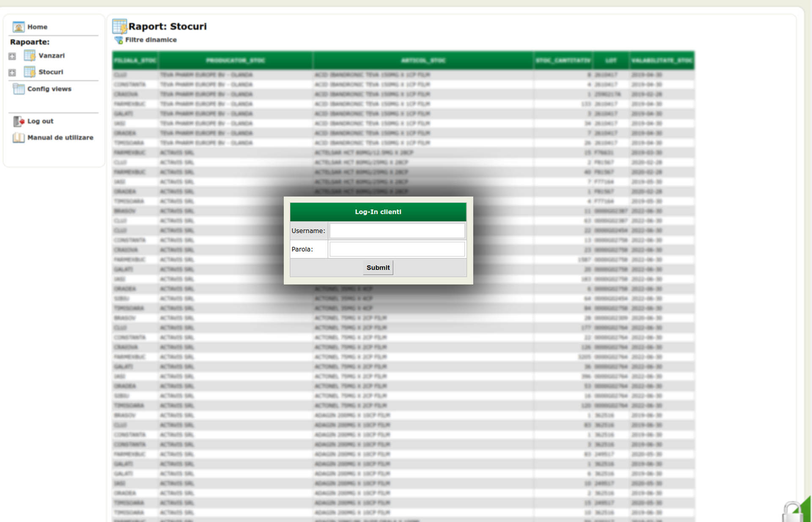This screenshot has height=522, width=812.
Task: Expand the Vanzari tree node
Action: coord(12,56)
